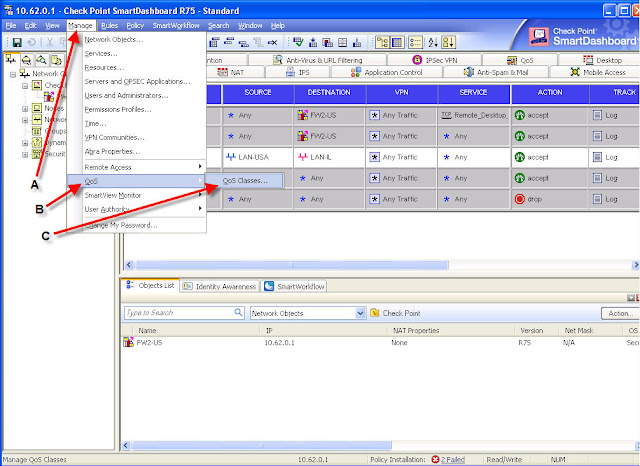
Task: Select the Resources magnifier tree tab icon
Action: pyautogui.click(x=41, y=60)
